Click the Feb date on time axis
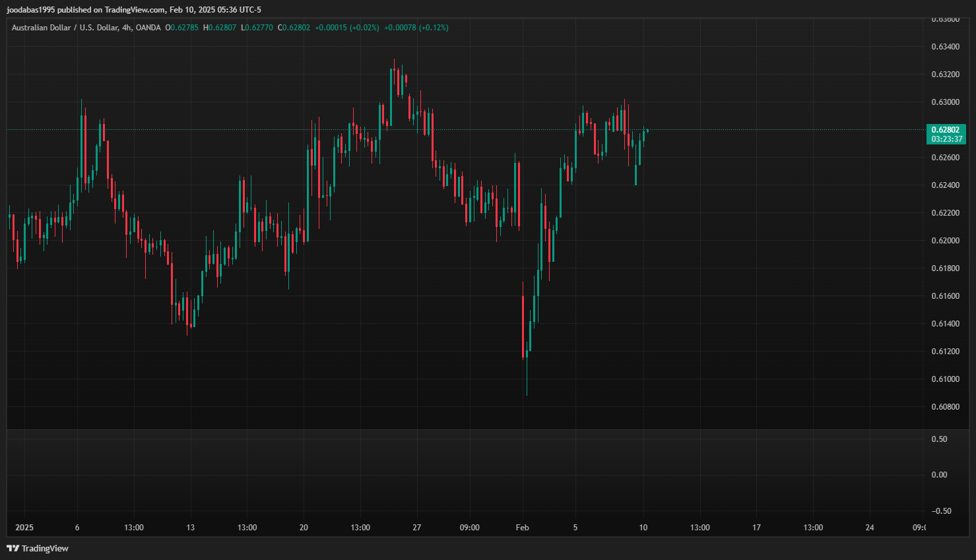The height and width of the screenshot is (560, 976). pos(522,528)
